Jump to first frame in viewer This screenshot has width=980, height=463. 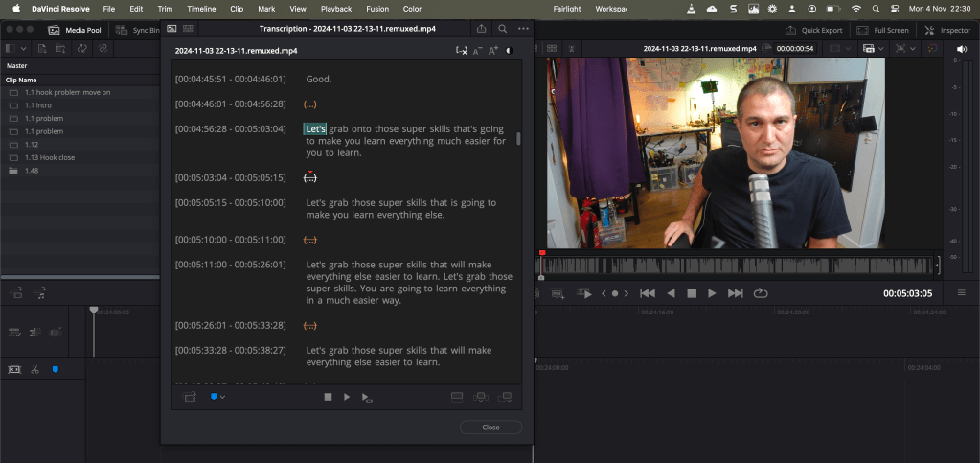pyautogui.click(x=648, y=293)
